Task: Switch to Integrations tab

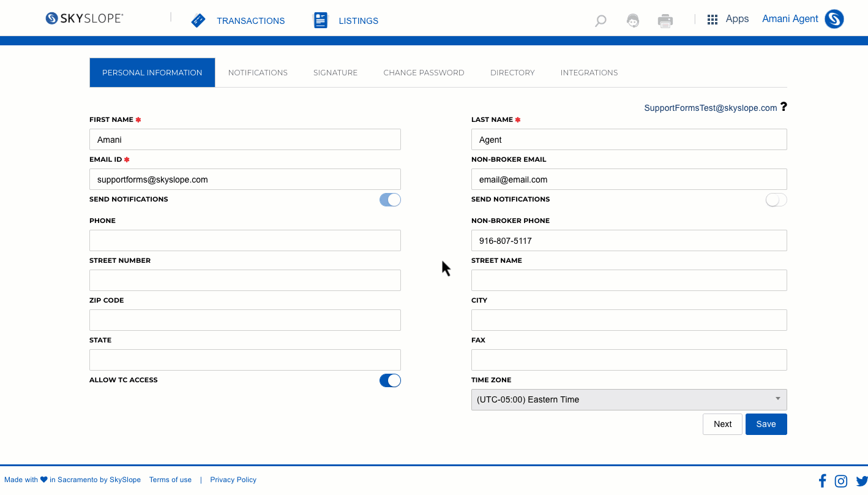Action: (589, 72)
